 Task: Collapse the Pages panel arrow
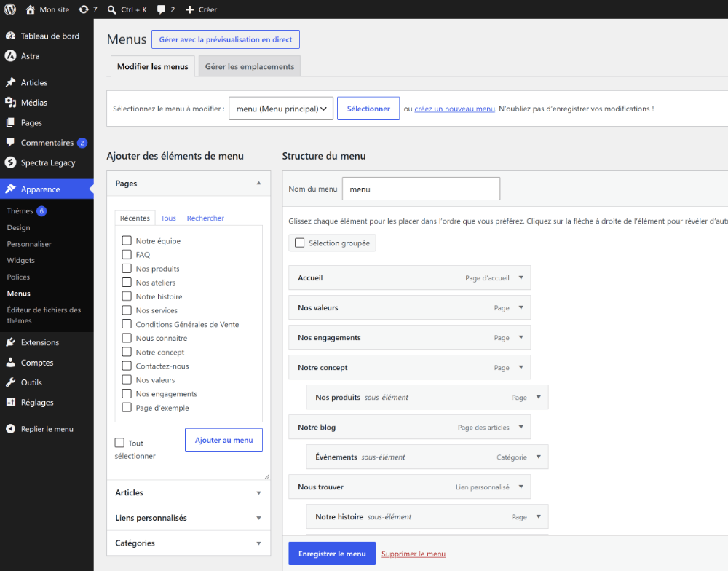(258, 183)
